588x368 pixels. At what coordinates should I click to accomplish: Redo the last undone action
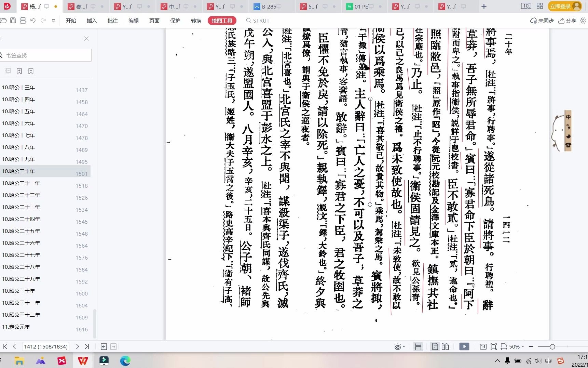click(43, 21)
